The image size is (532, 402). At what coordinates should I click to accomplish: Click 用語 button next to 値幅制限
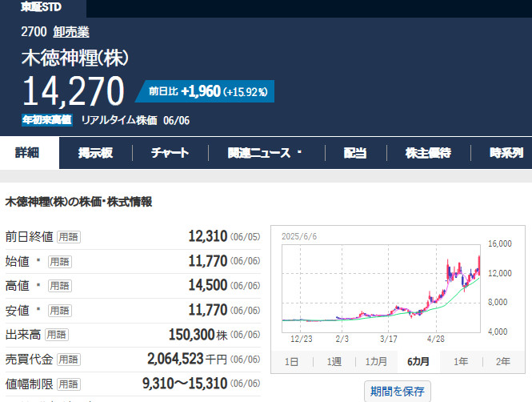click(x=69, y=384)
